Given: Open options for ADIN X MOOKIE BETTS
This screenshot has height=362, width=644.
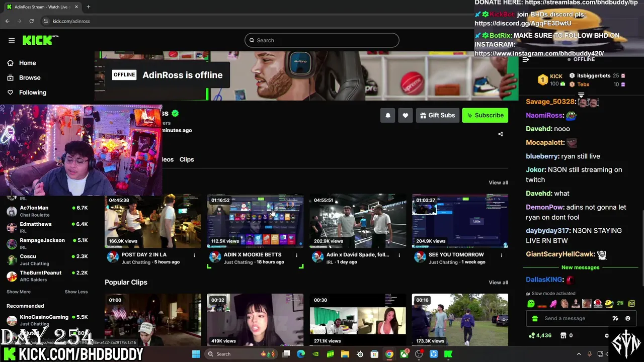Looking at the screenshot, I should [296, 255].
